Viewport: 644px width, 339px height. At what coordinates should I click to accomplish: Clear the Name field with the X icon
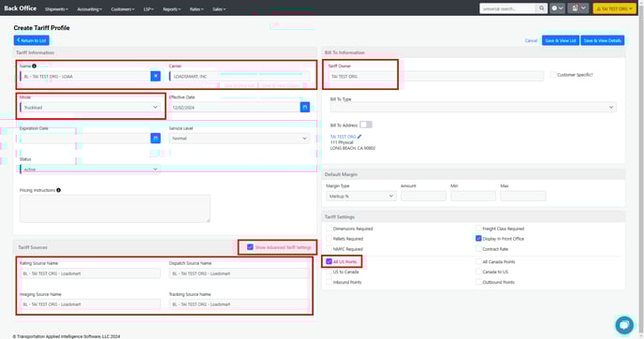point(155,76)
